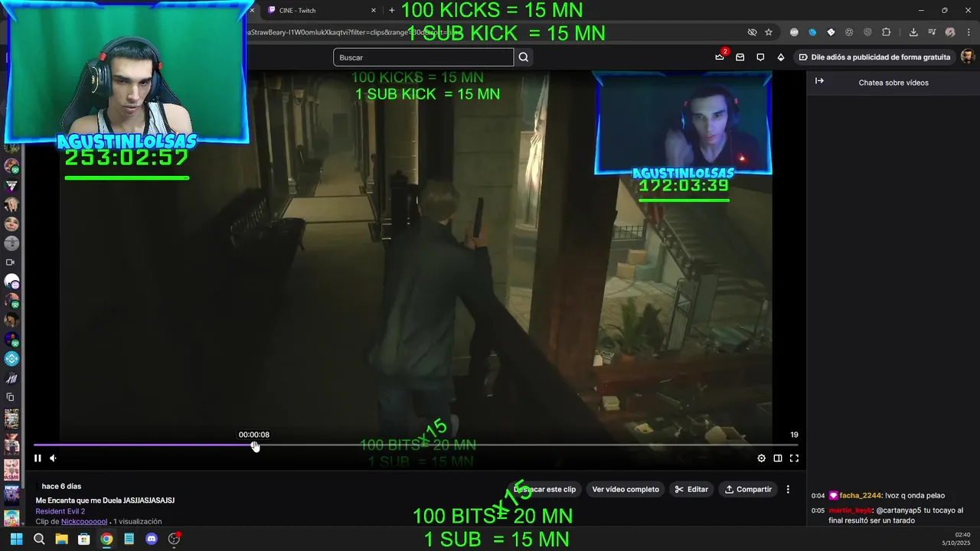Screen dimensions: 980x551
Task: Click the S-shaped extension icon
Action: (867, 32)
